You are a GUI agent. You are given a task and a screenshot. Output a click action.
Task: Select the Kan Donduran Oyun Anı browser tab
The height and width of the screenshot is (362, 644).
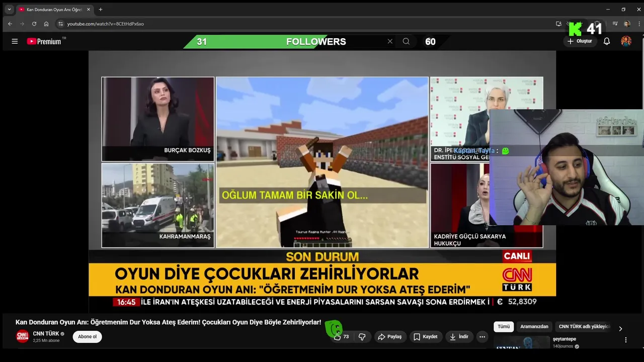click(x=55, y=10)
